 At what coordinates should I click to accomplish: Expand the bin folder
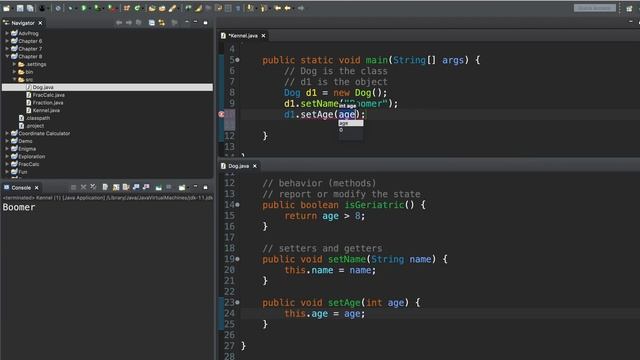[x=14, y=72]
